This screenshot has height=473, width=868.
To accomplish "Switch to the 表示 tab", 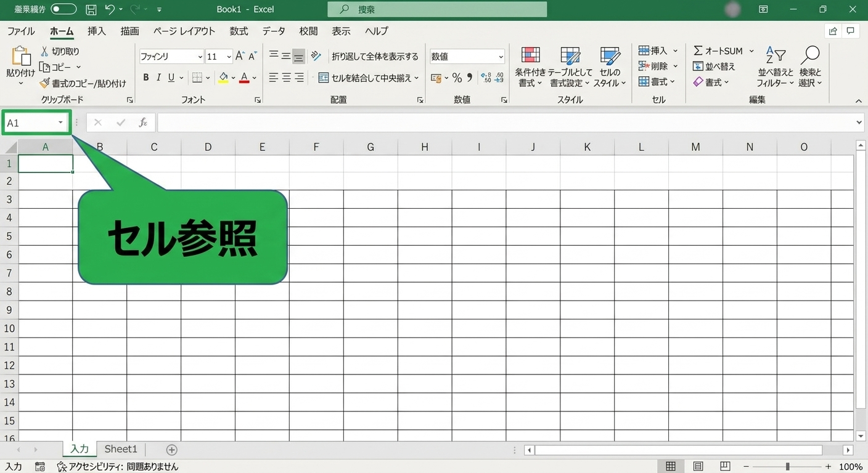I will click(341, 31).
